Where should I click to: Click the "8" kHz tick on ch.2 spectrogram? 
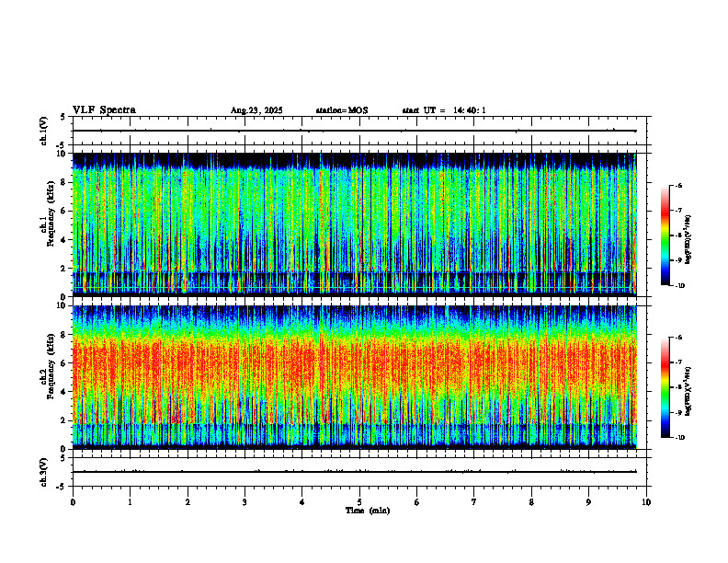(x=63, y=335)
